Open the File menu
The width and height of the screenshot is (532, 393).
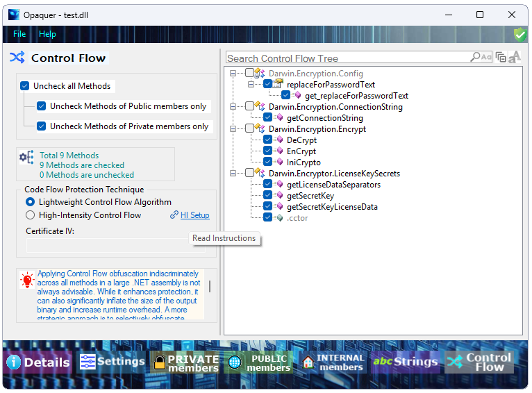pyautogui.click(x=19, y=34)
